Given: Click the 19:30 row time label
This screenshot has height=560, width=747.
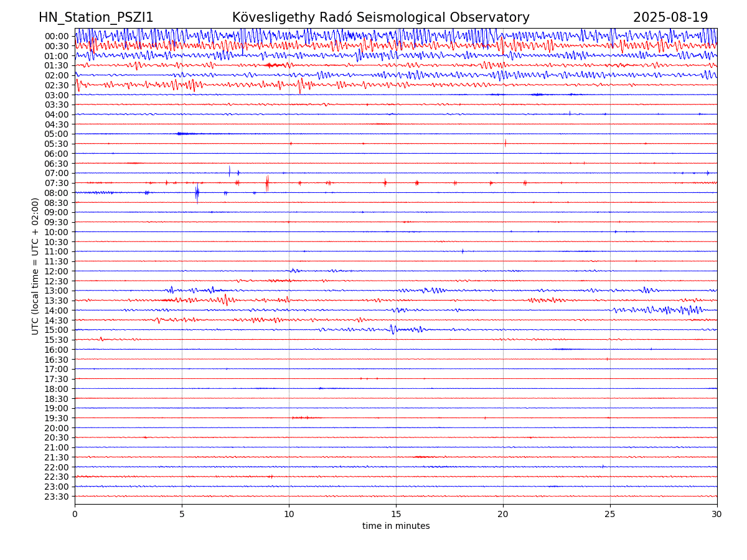Looking at the screenshot, I should point(57,418).
